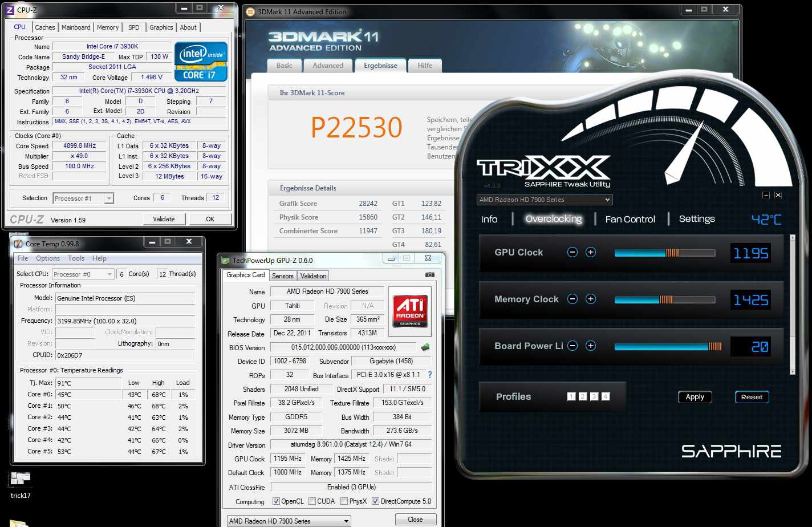The height and width of the screenshot is (527, 812).
Task: Switch to the CPU-Z Caches tab
Action: 45,27
